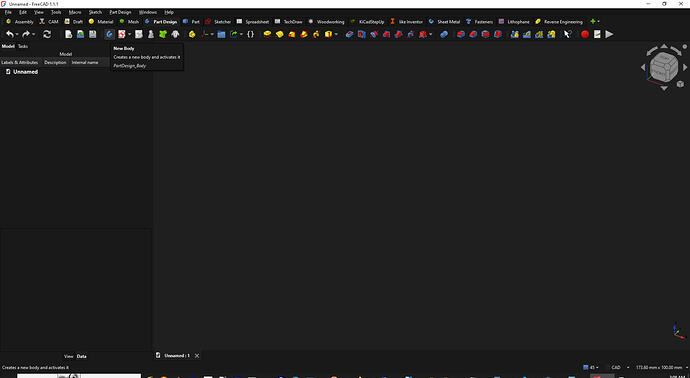Click the Hole tool icon
Viewport: 690px width, 378px height.
coord(362,34)
